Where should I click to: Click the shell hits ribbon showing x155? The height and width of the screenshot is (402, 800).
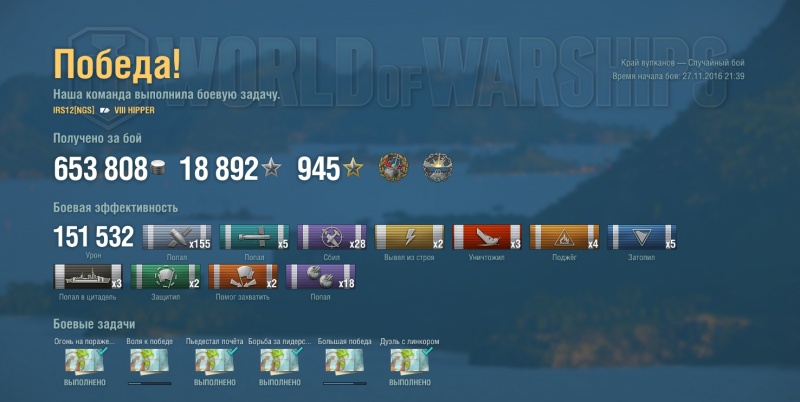pos(177,237)
